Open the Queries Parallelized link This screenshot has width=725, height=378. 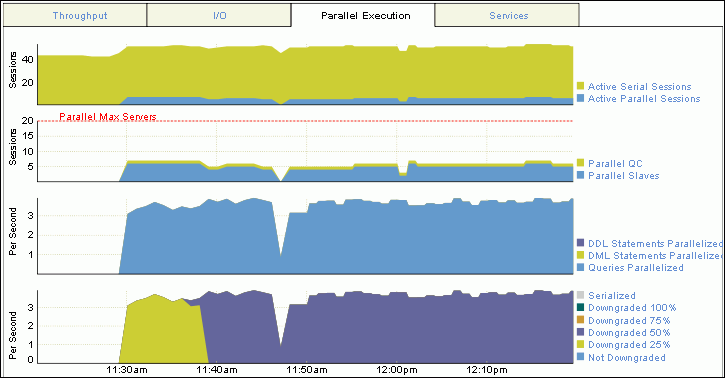click(635, 268)
